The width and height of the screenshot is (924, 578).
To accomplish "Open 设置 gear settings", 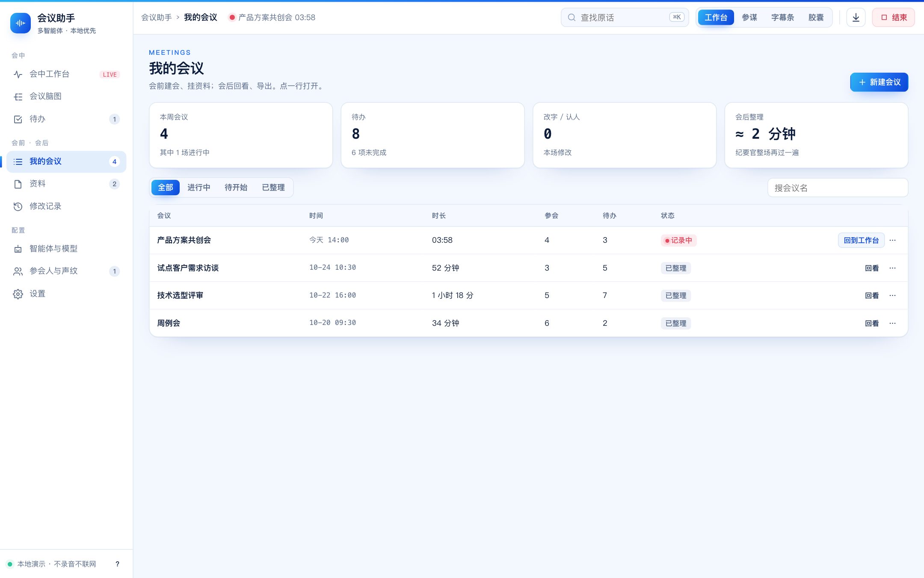I will pyautogui.click(x=66, y=294).
